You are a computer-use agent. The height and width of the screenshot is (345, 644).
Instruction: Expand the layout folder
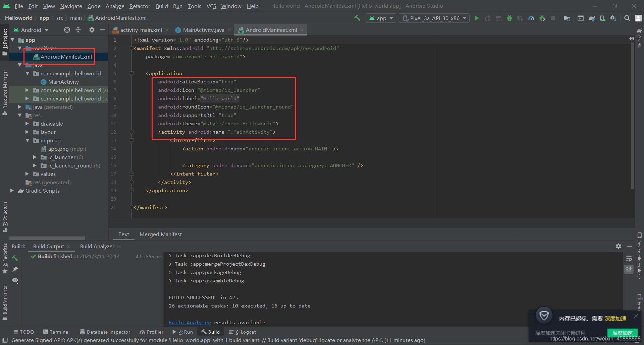[x=28, y=132]
